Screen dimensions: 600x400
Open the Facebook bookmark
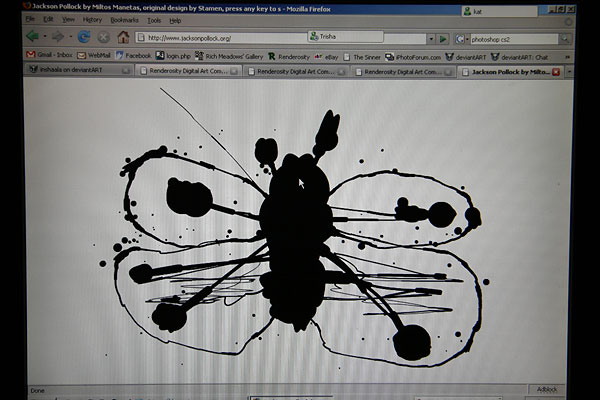point(133,56)
